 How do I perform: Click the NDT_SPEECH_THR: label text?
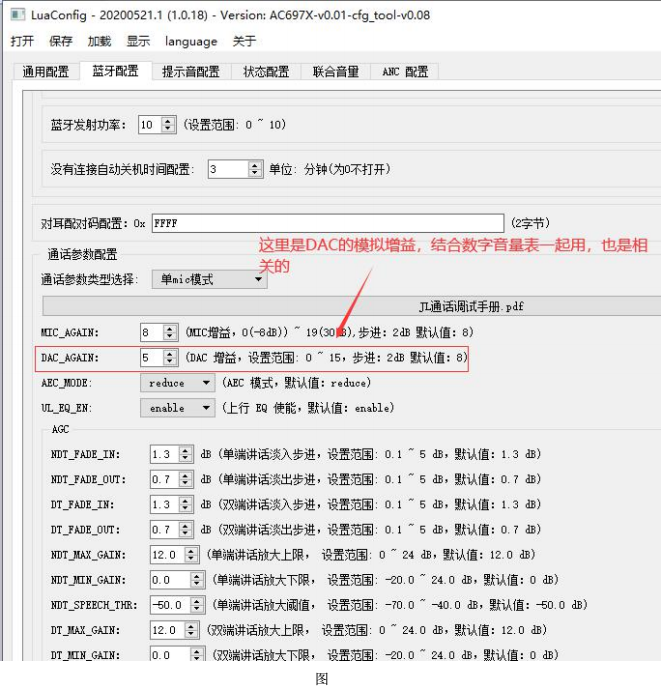click(94, 605)
